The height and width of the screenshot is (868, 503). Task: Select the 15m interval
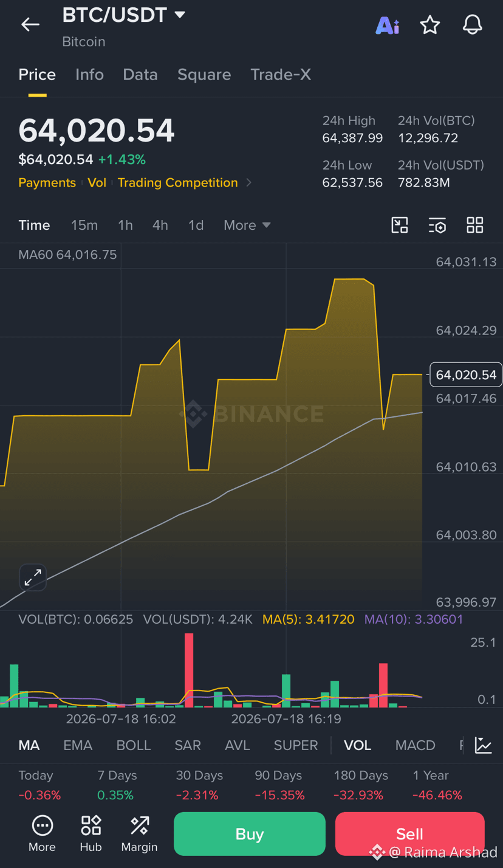(84, 226)
